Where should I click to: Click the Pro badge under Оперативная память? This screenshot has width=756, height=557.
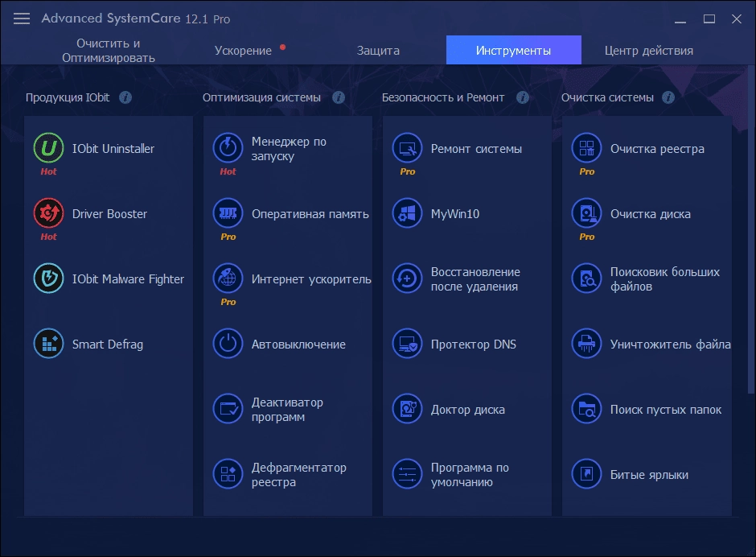coord(228,237)
